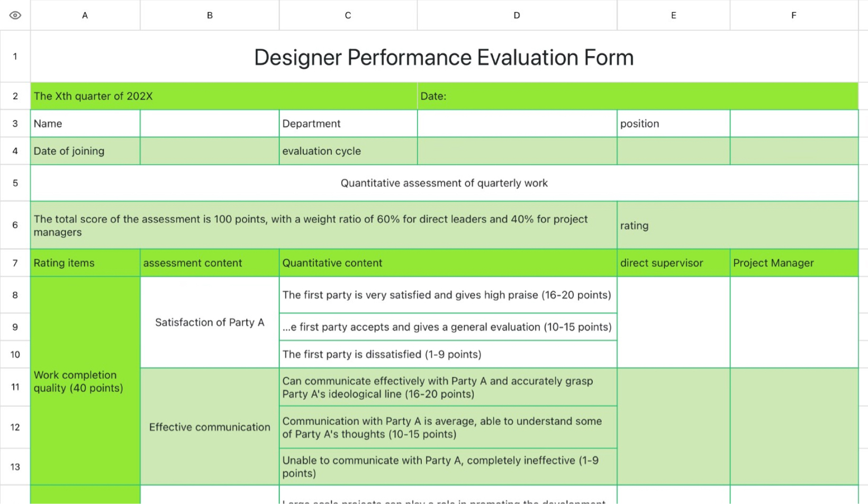Select row 4 header

click(15, 151)
